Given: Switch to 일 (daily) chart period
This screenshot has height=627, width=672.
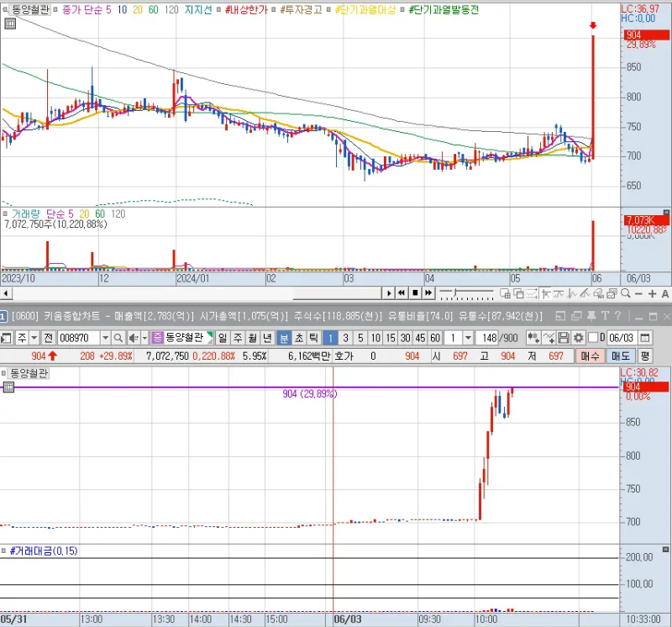Looking at the screenshot, I should pos(223,338).
